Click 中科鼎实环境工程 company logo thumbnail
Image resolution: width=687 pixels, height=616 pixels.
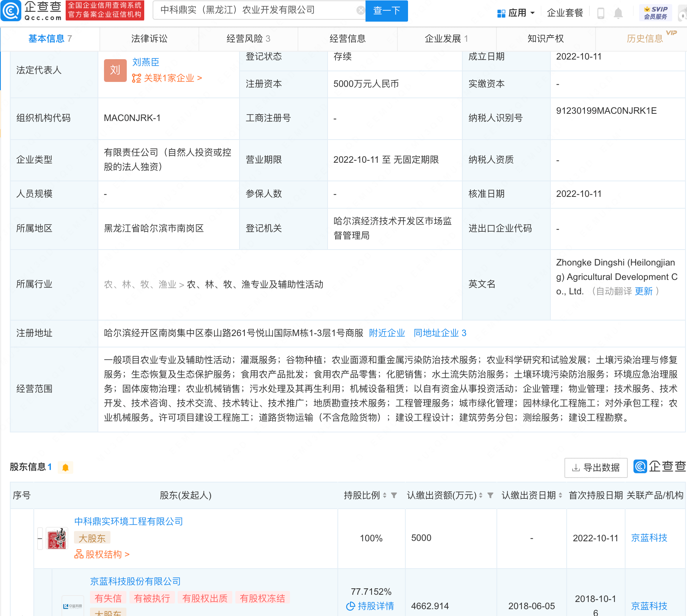(57, 538)
